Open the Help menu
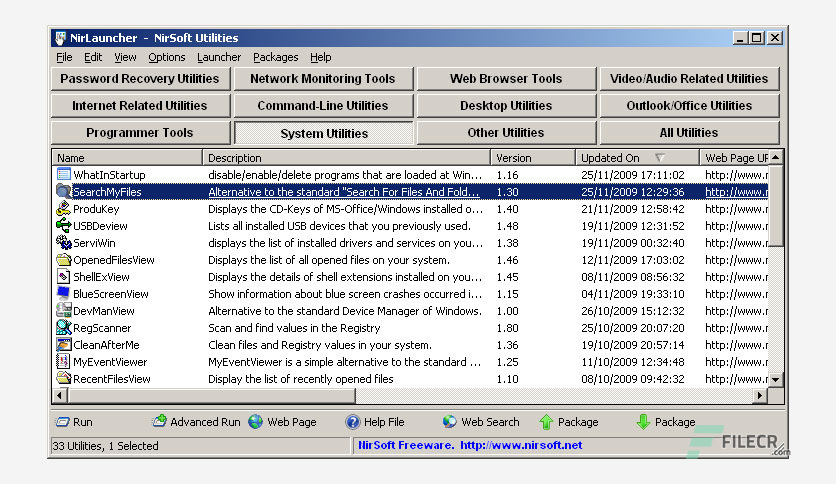This screenshot has width=836, height=484. 320,57
